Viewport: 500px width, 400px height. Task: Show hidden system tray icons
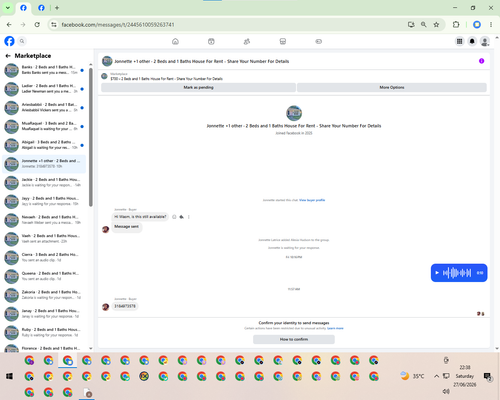click(436, 376)
